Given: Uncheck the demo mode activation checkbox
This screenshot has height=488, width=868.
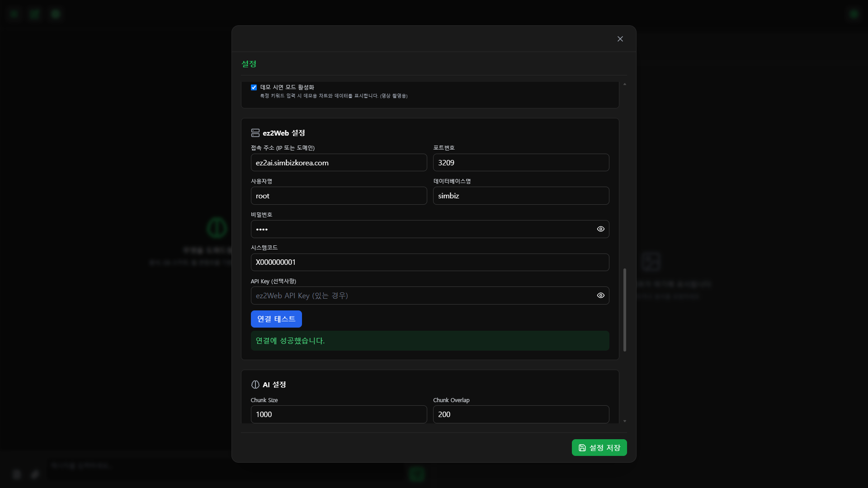Looking at the screenshot, I should pos(254,88).
